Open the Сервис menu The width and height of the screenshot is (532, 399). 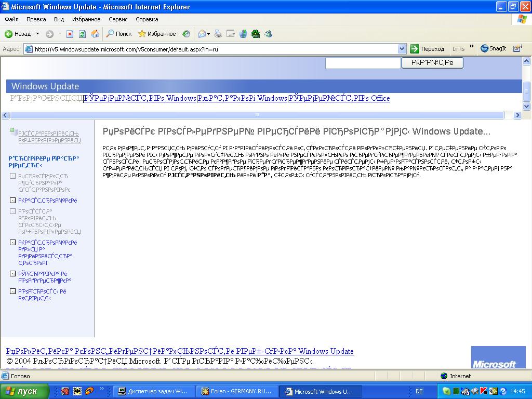pos(118,19)
